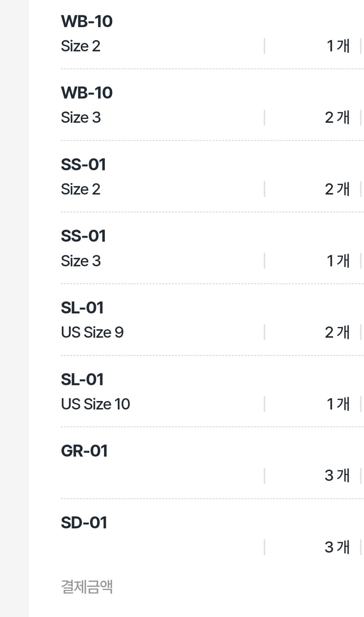The width and height of the screenshot is (364, 617).
Task: Click the 결제금액 section heading
Action: click(87, 587)
